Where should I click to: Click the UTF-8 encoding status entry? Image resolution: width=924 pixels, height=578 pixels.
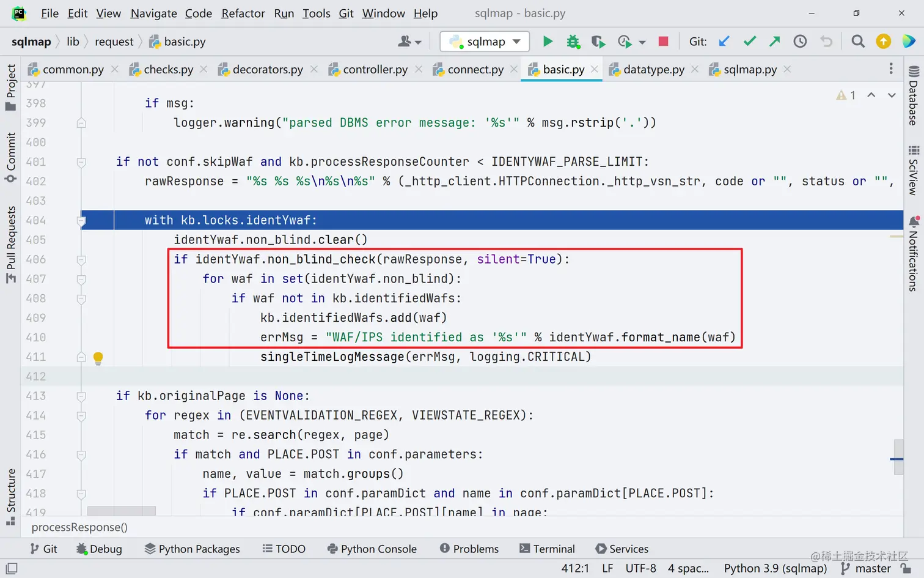[640, 568]
